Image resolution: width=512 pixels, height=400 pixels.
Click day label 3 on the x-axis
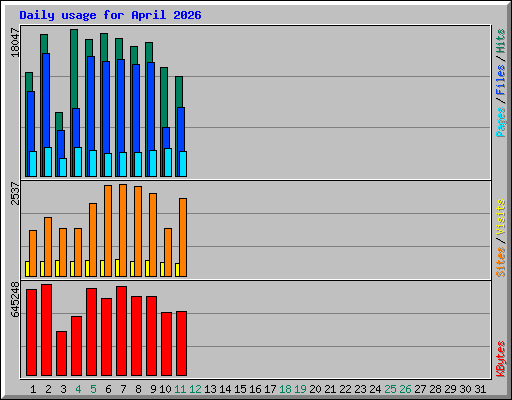[63, 389]
